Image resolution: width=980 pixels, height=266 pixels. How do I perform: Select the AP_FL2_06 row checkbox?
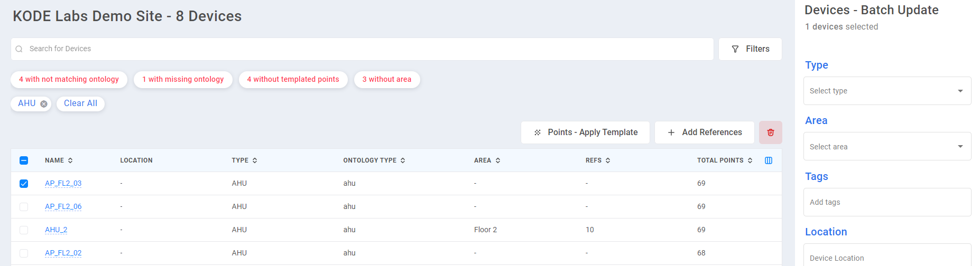point(24,207)
